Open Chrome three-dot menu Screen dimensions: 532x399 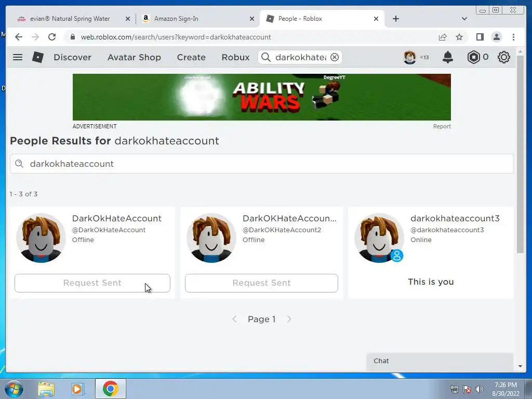[x=513, y=37]
